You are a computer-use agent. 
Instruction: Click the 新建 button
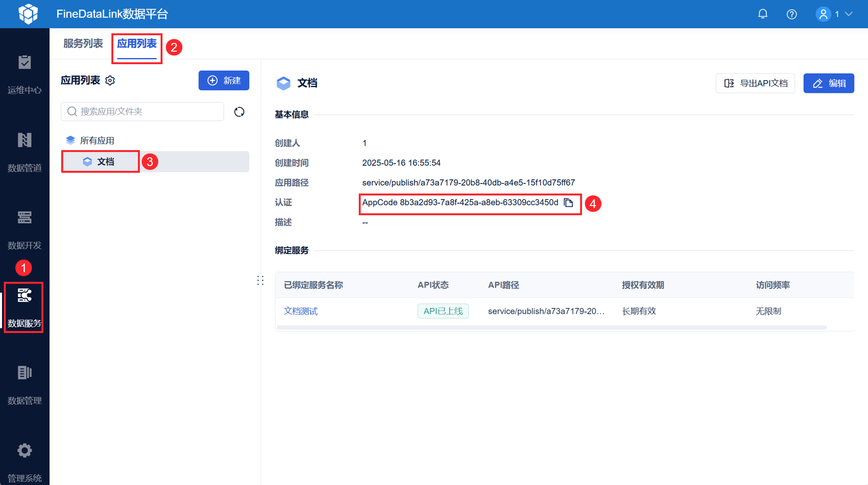click(x=224, y=81)
